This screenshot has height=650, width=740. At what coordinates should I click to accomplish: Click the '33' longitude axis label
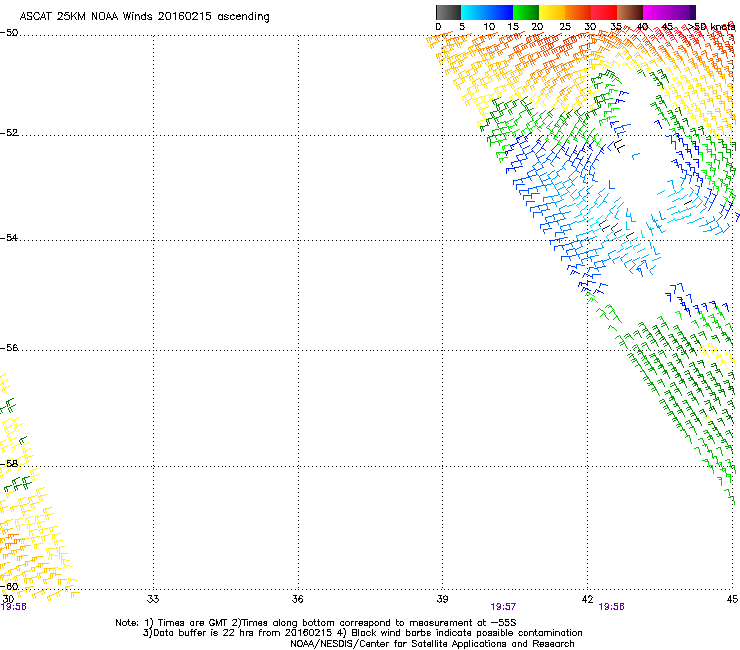[x=153, y=599]
